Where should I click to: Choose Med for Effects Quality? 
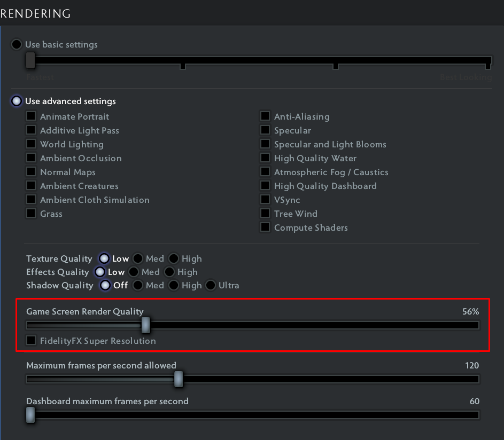[133, 272]
